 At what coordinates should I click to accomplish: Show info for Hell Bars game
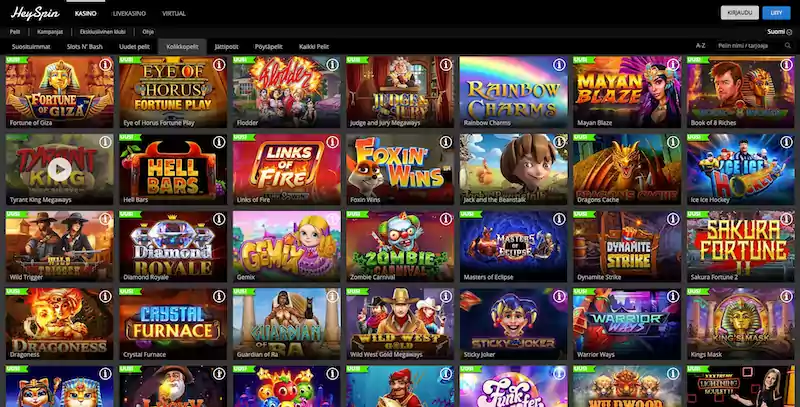click(x=219, y=142)
